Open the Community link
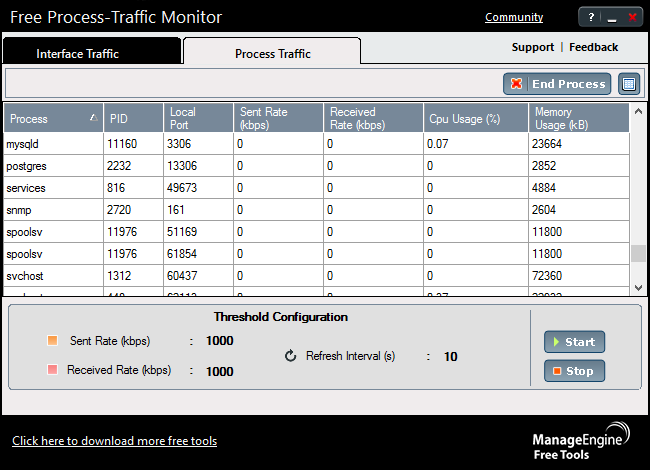Screen dimensions: 650x470 coord(514,17)
